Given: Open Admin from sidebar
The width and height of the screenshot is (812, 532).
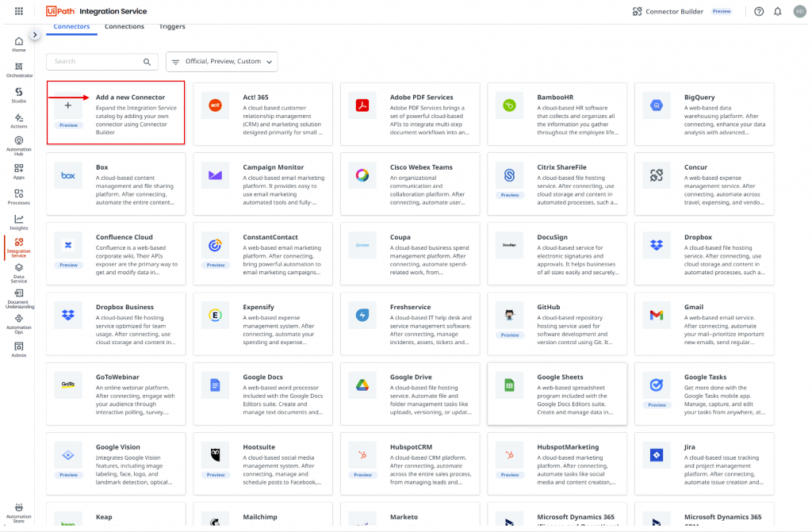Looking at the screenshot, I should [x=19, y=350].
